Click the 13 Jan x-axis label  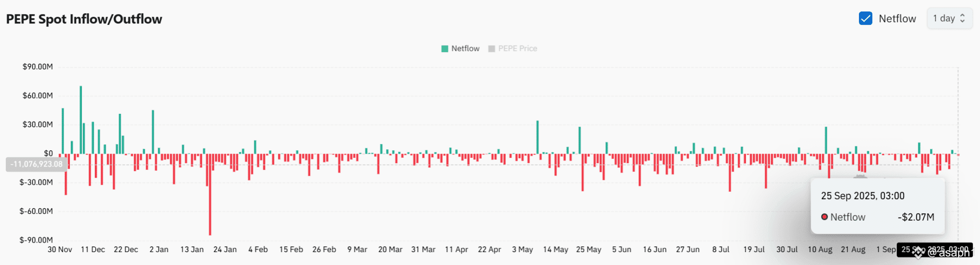[192, 249]
